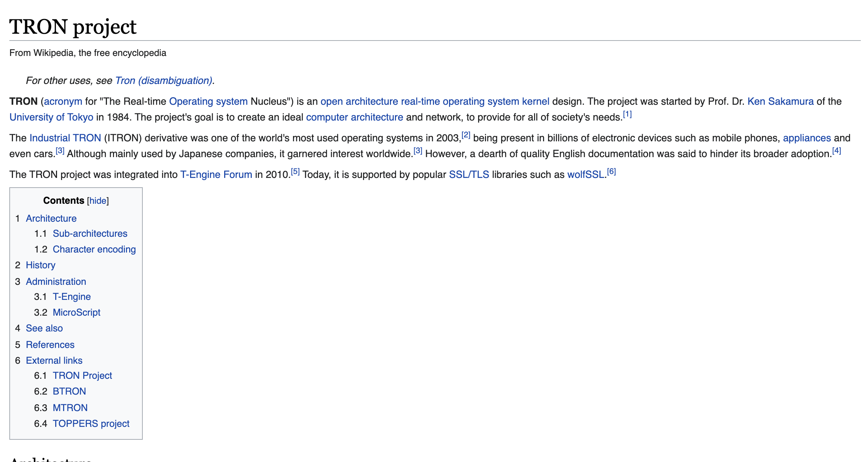Jump to citation [4]

pos(836,151)
